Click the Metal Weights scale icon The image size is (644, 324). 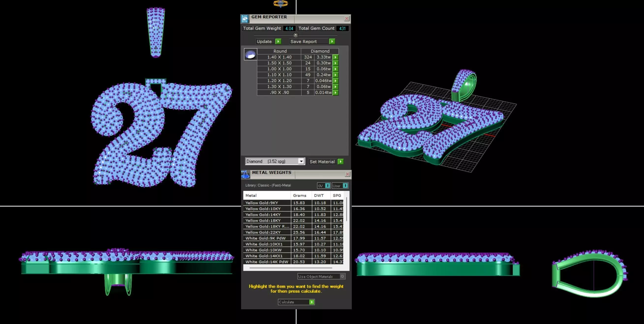pos(245,175)
